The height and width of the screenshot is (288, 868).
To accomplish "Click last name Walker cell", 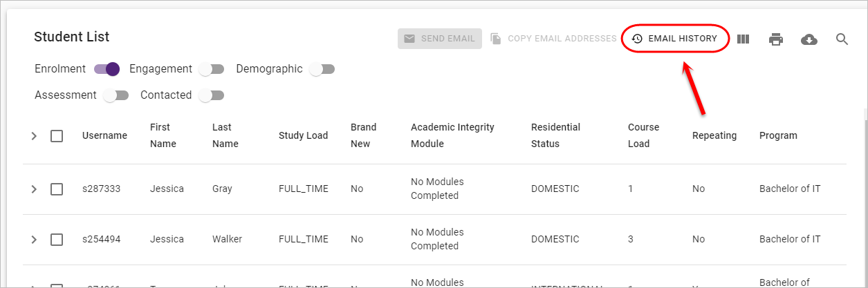I will pos(227,239).
